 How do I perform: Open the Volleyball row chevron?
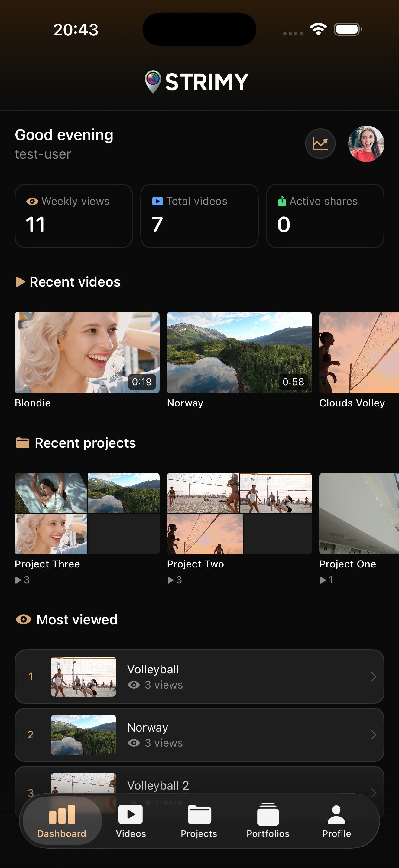(x=373, y=677)
